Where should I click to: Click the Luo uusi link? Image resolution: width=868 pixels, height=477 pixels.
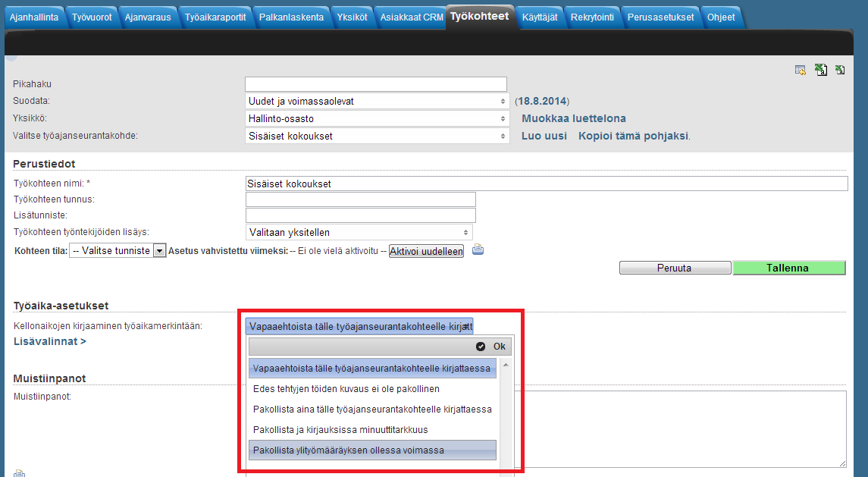coord(544,136)
